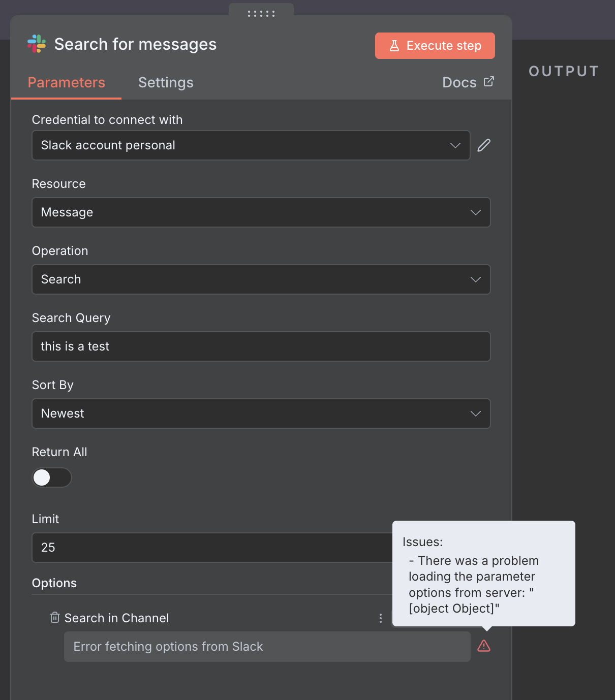The height and width of the screenshot is (700, 615).
Task: Toggle the Return All switch
Action: (52, 478)
